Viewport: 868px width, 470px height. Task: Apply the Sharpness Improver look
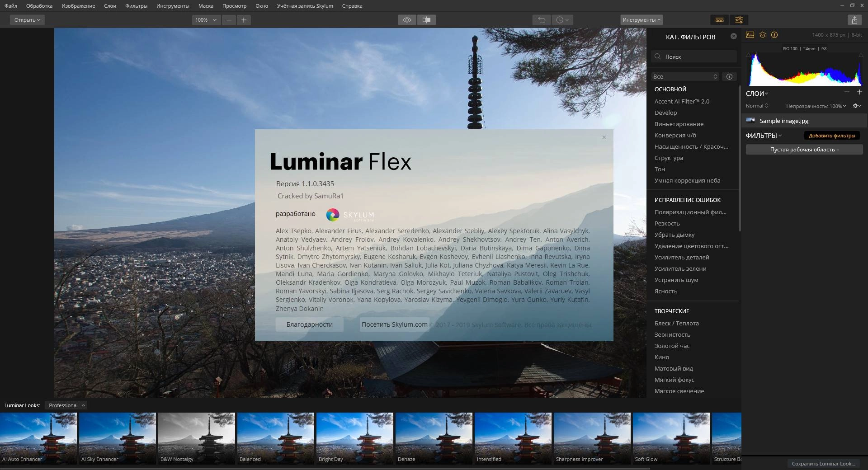click(x=592, y=438)
